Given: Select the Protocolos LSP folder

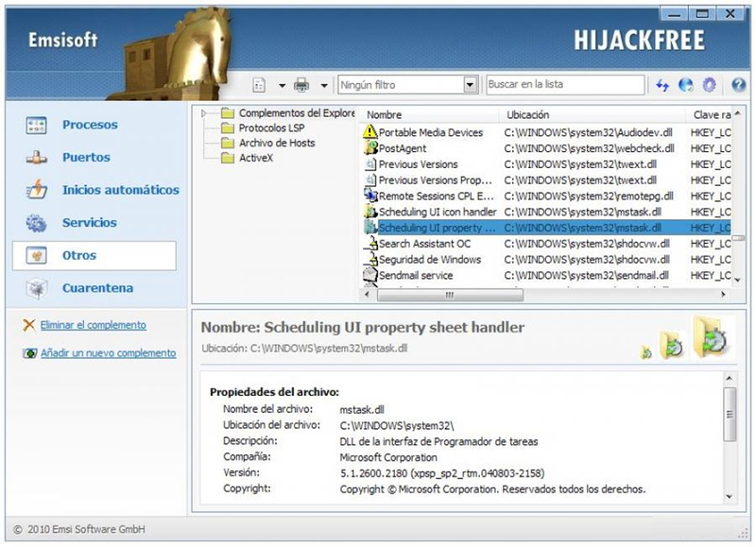Looking at the screenshot, I should [271, 128].
